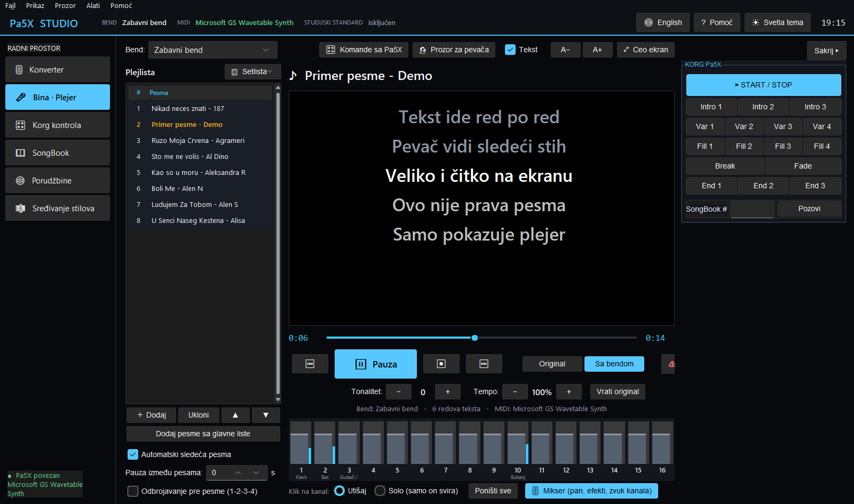
Task: Click the SongBook number input field
Action: pos(752,209)
